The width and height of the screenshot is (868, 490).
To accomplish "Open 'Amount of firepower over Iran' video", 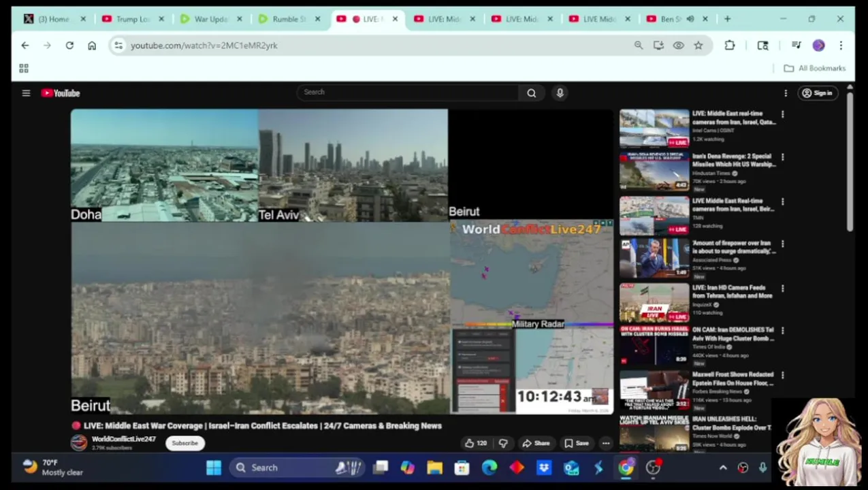I will [734, 247].
